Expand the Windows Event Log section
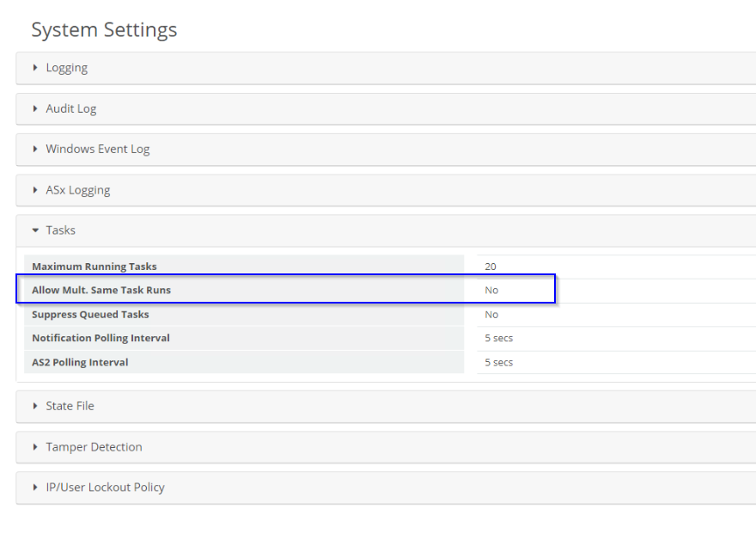Viewport: 756px width, 540px height. tap(99, 149)
